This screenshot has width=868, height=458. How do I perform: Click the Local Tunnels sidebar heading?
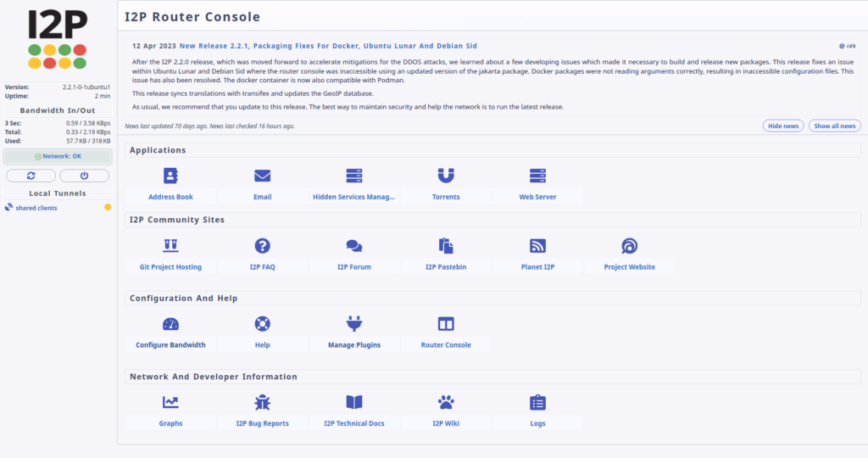tap(58, 193)
